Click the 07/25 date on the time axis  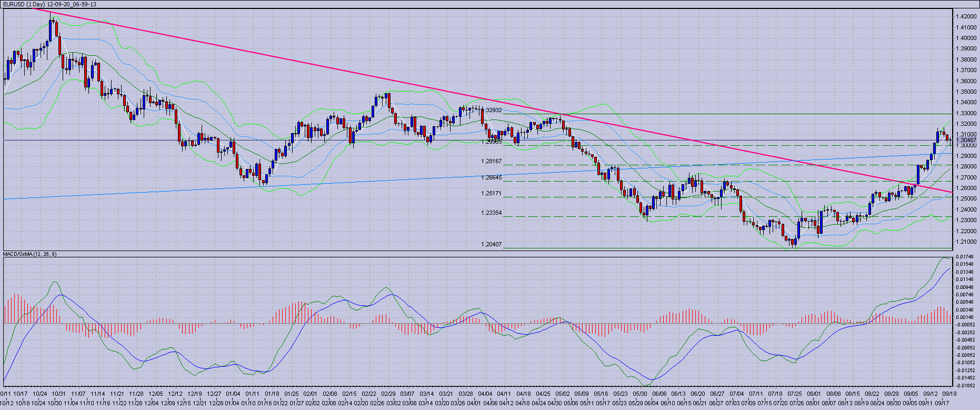794,393
